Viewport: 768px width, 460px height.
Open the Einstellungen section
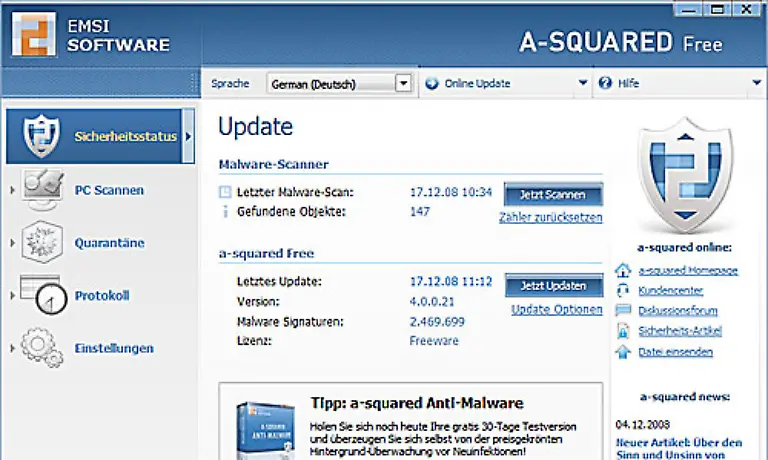click(x=114, y=348)
